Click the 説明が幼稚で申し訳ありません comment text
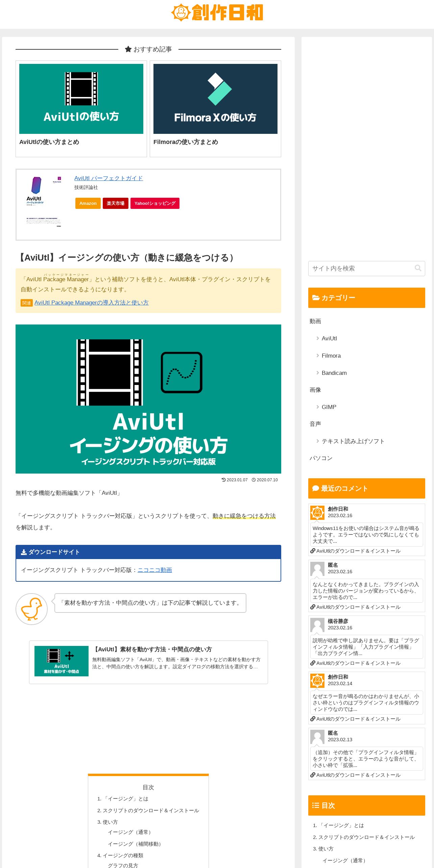 [366, 647]
